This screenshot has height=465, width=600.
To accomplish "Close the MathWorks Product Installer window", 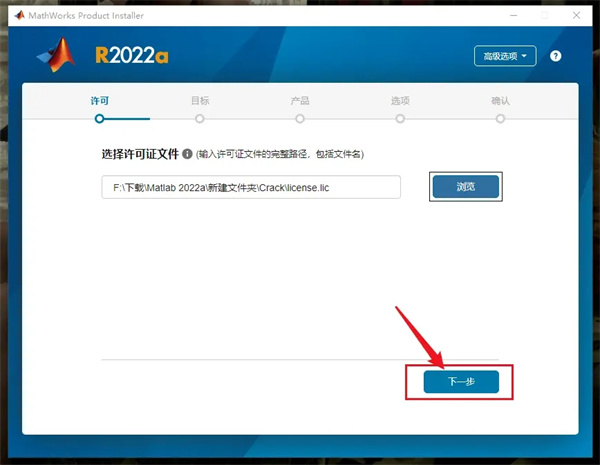I will click(576, 15).
